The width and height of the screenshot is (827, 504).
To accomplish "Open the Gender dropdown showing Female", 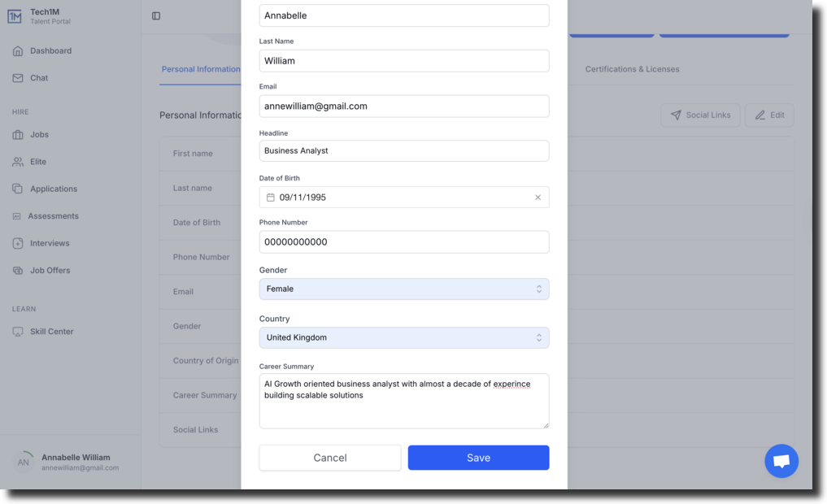I will (x=404, y=289).
